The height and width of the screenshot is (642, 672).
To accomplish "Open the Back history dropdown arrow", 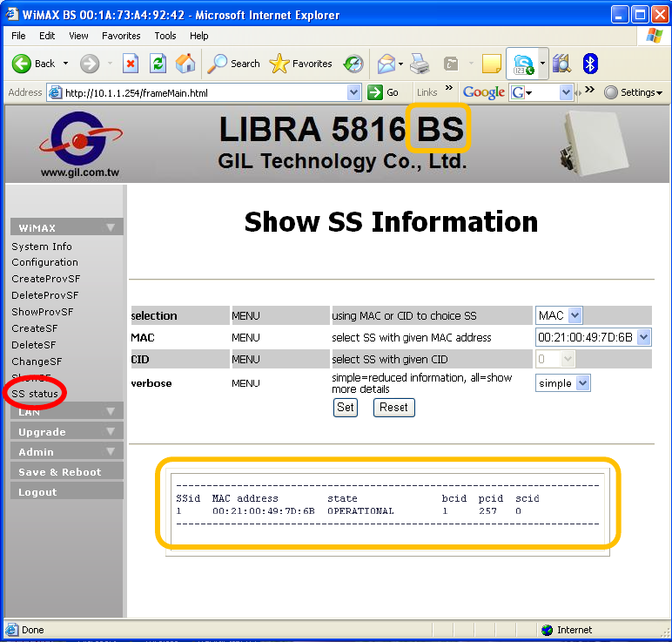I will (x=65, y=64).
